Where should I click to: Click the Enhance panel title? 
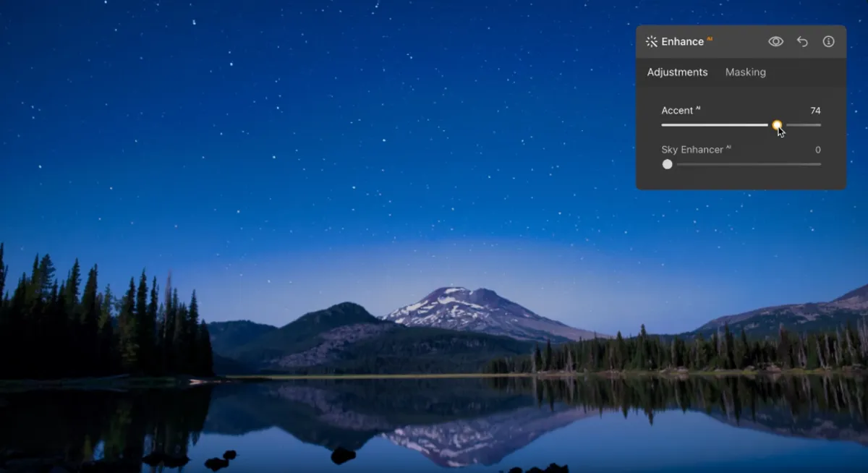point(682,41)
